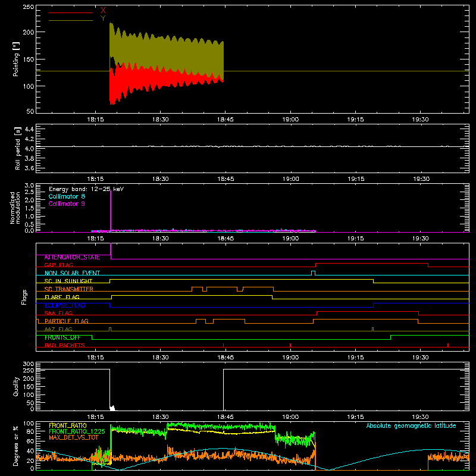Click the BAD_PACKETS label
This screenshot has width=476, height=476.
[x=65, y=345]
